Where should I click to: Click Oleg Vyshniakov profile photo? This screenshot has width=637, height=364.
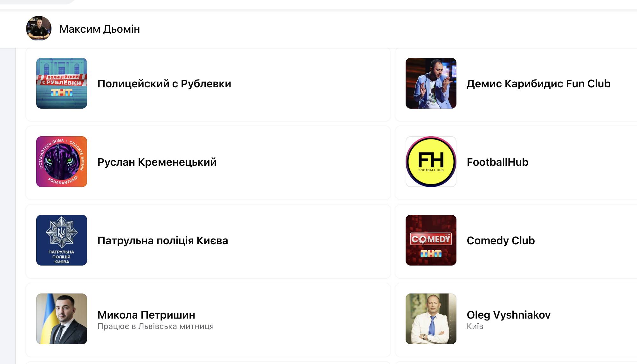431,319
